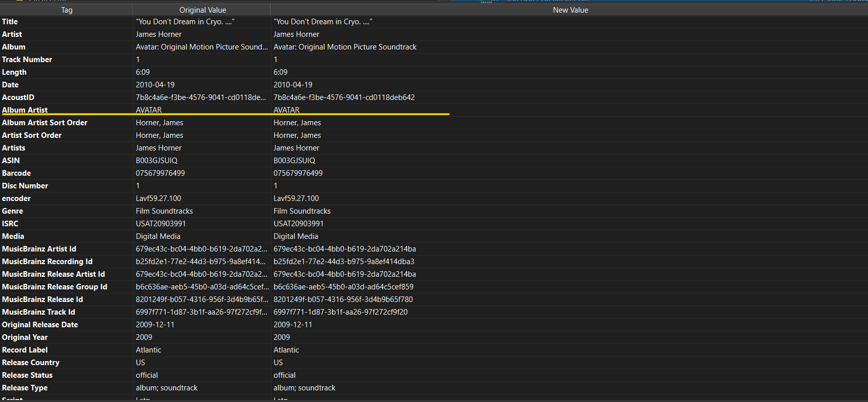
Task: Select the Album Artist tag label
Action: coord(25,110)
